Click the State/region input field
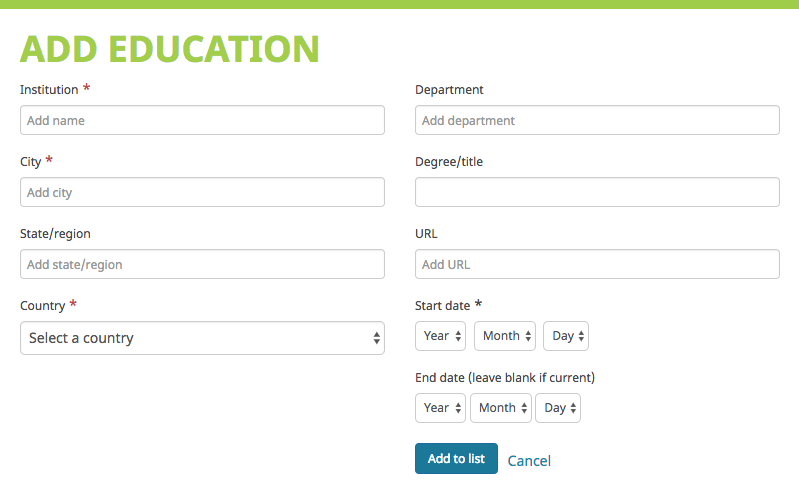Viewport: 799px width, 503px height. 202,264
